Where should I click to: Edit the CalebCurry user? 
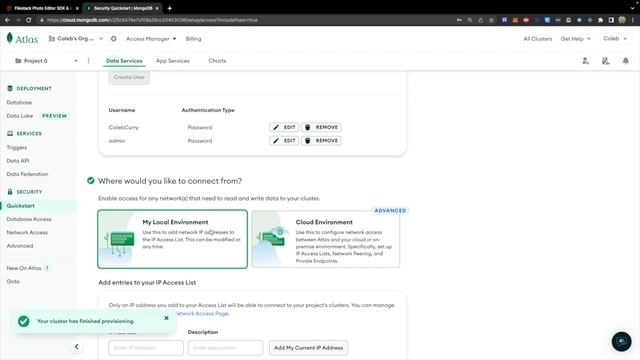coord(284,127)
